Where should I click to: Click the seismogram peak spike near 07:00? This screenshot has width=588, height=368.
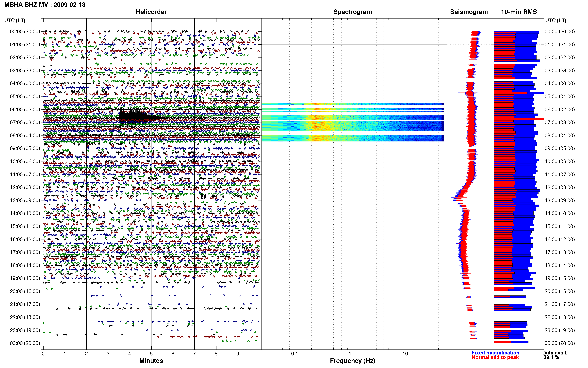[469, 119]
